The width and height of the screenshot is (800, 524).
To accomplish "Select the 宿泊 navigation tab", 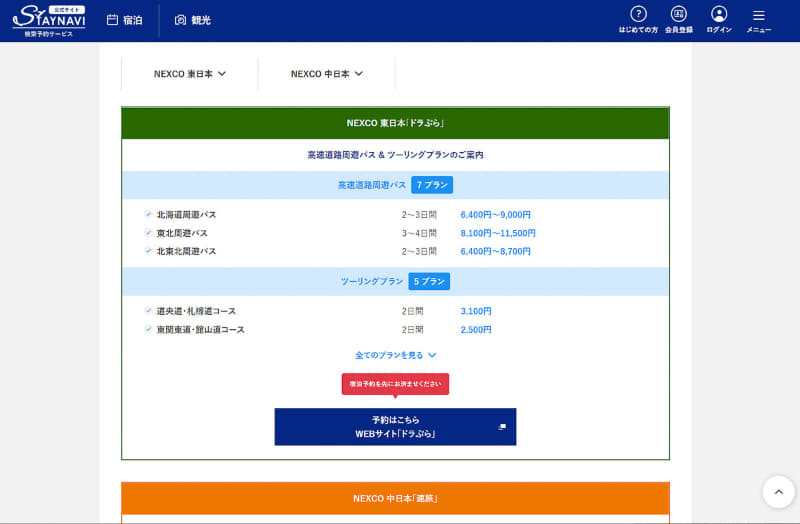I will [124, 20].
